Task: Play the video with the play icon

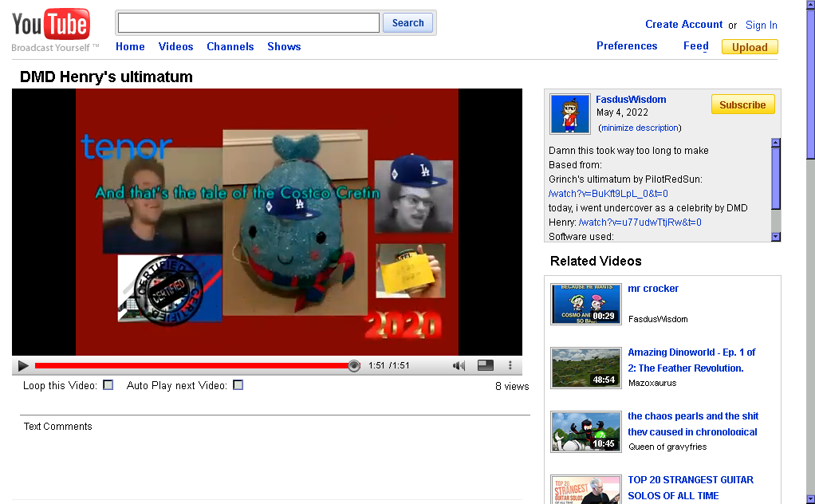Action: point(23,366)
